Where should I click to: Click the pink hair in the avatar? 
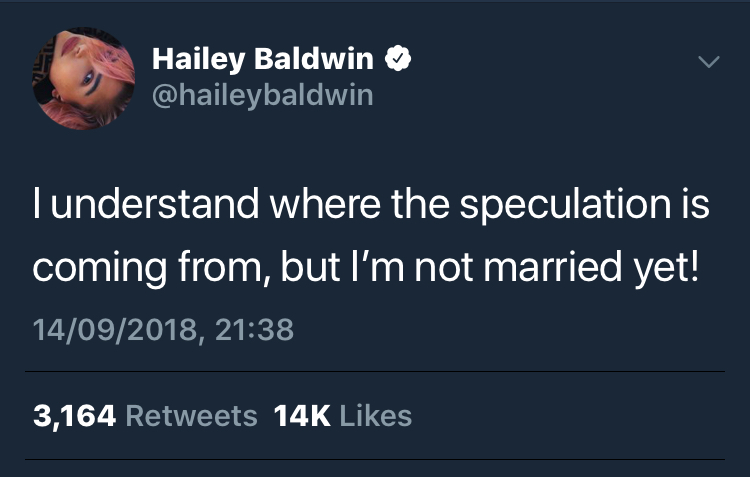pos(119,62)
